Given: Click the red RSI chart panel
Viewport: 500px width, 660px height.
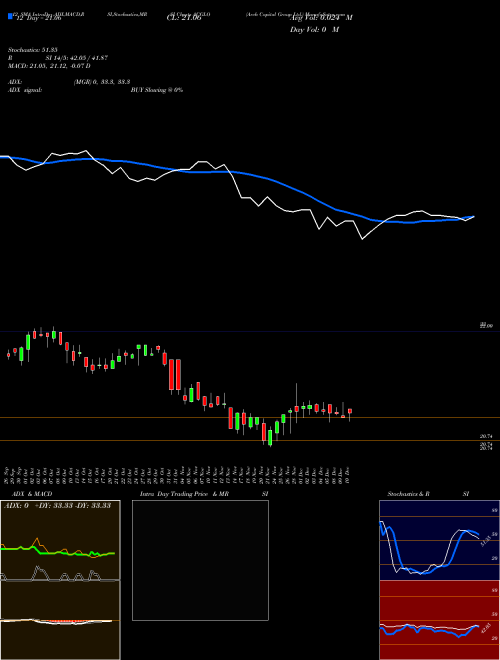Looking at the screenshot, I should coord(439,620).
